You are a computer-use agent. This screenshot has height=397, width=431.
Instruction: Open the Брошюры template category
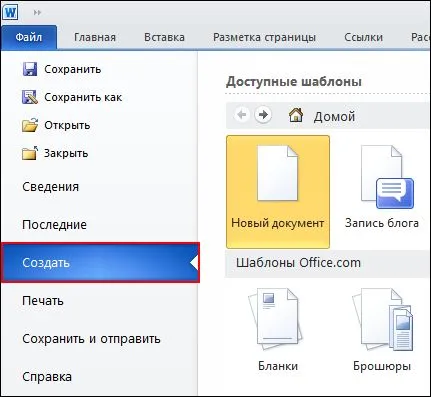tap(382, 330)
